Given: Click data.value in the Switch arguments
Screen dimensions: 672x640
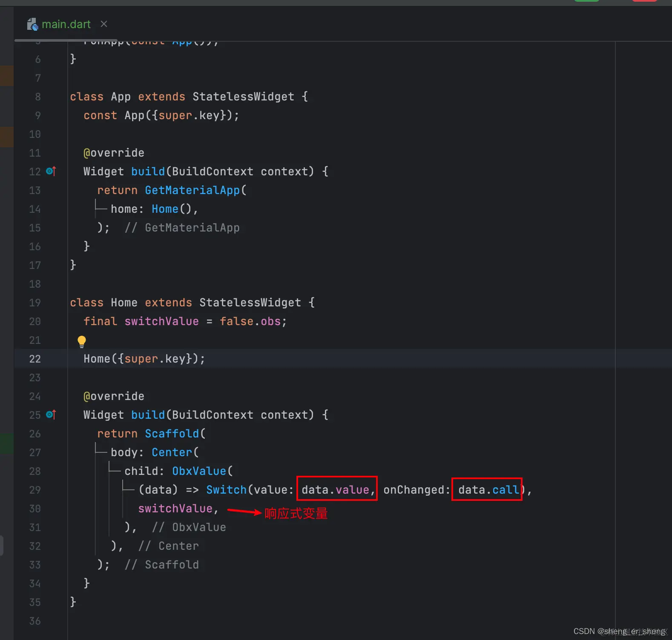Looking at the screenshot, I should point(336,490).
